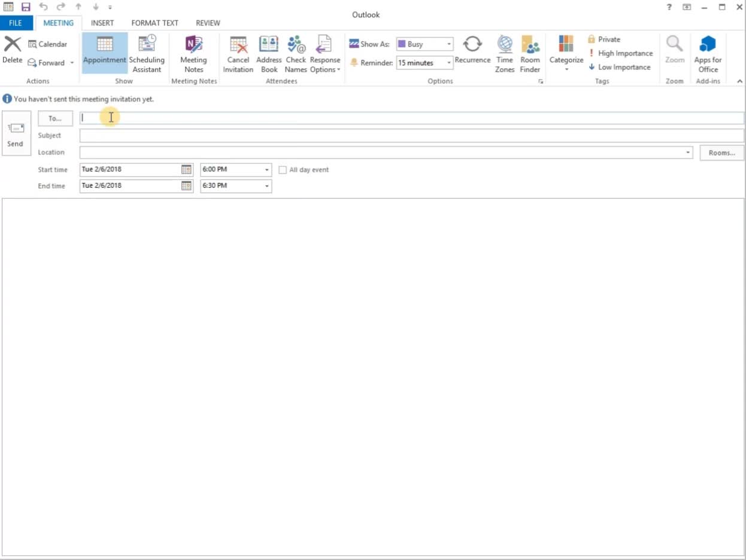Screen dimensions: 746x560
Task: Switch to the MEETING tab
Action: (x=58, y=23)
